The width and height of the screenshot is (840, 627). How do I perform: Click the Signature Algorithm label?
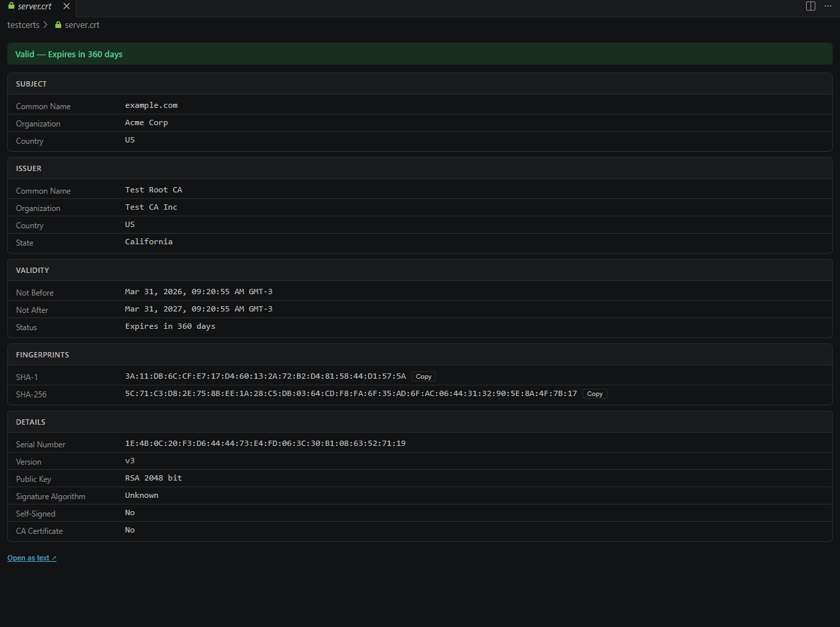(51, 497)
